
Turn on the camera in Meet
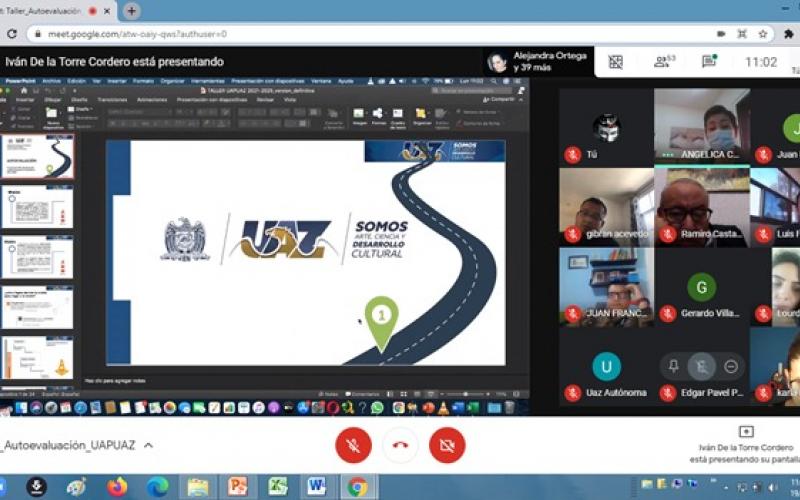(x=447, y=445)
